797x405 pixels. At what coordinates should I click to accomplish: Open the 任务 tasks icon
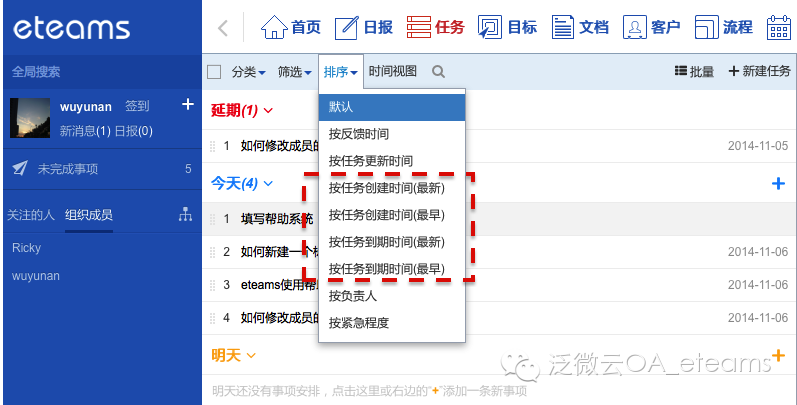click(x=418, y=27)
